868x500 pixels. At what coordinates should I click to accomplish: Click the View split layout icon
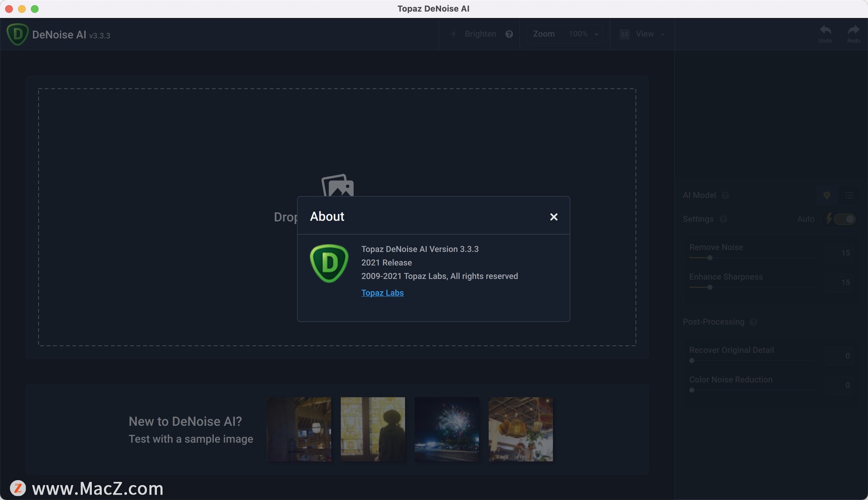[x=624, y=34]
